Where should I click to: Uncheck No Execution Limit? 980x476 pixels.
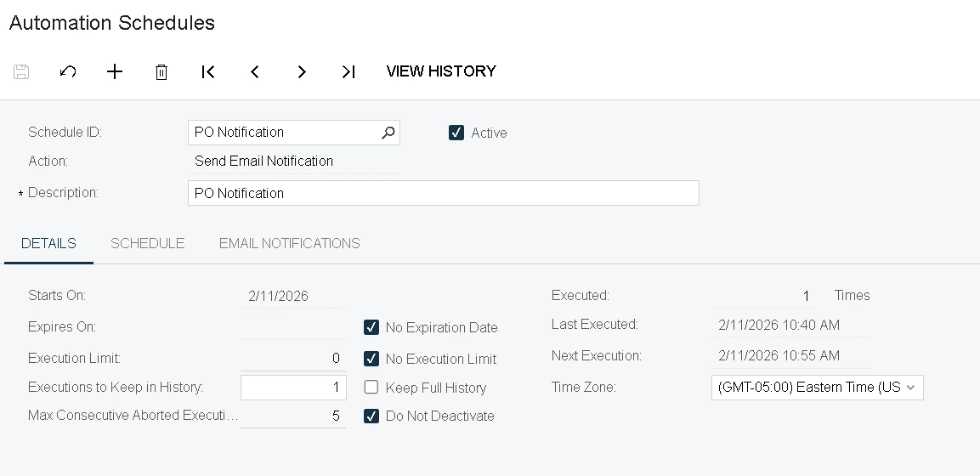[371, 359]
